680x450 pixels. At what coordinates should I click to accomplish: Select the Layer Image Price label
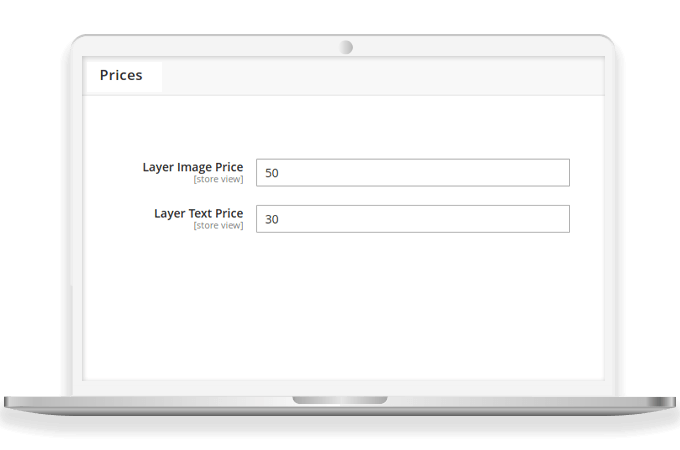pyautogui.click(x=193, y=167)
